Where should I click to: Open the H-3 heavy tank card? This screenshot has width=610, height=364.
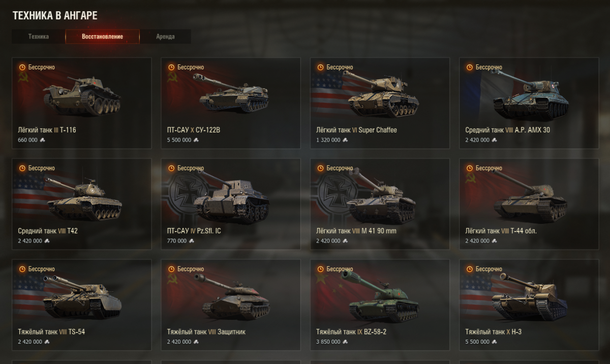coord(529,305)
